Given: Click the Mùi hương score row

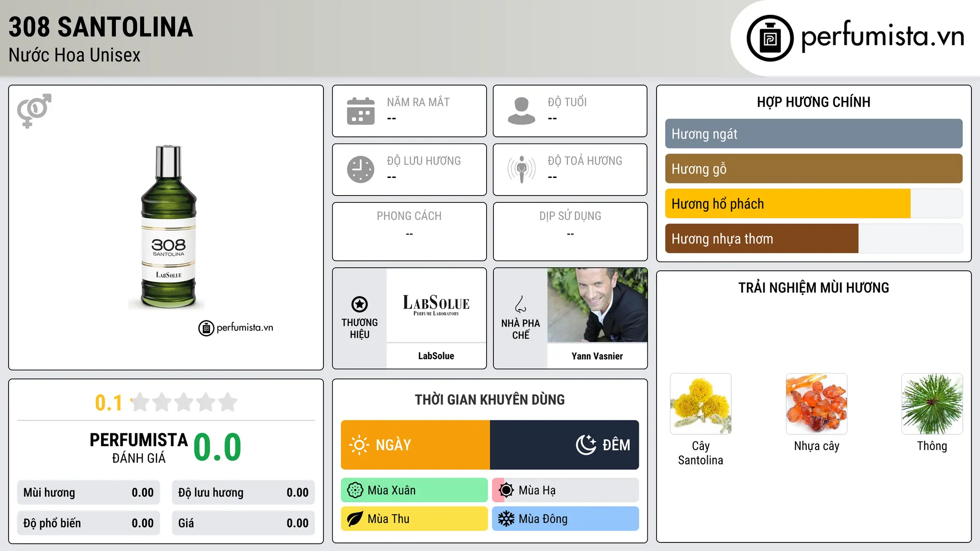Looking at the screenshot, I should tap(89, 493).
